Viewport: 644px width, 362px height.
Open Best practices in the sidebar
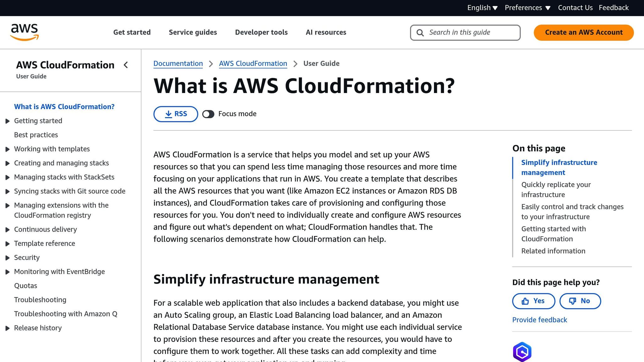(x=36, y=135)
